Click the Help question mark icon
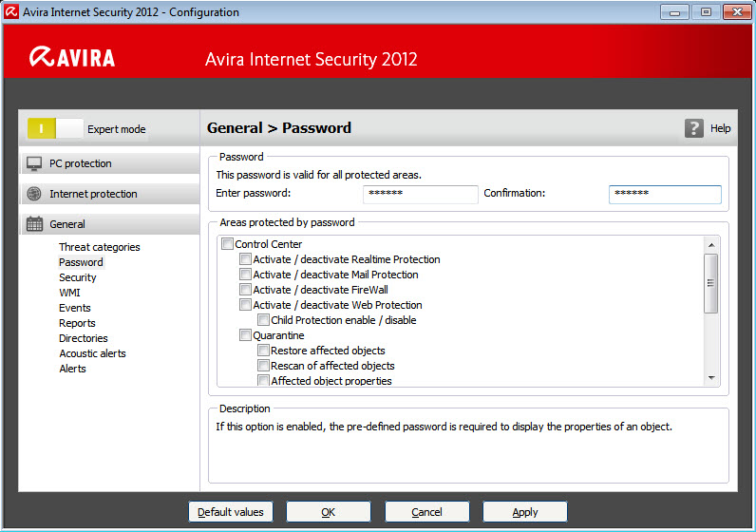This screenshot has height=532, width=756. tap(694, 128)
